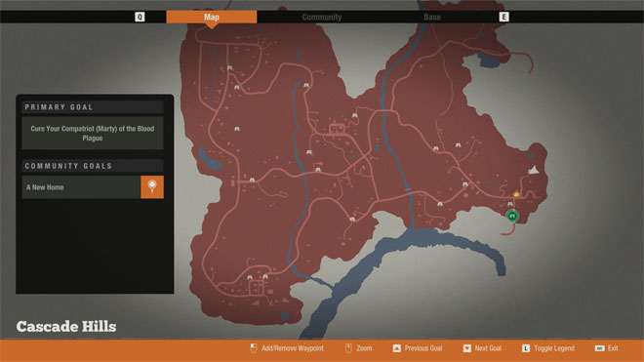644x362 pixels.
Task: Click the orange home base icon
Action: click(x=516, y=194)
